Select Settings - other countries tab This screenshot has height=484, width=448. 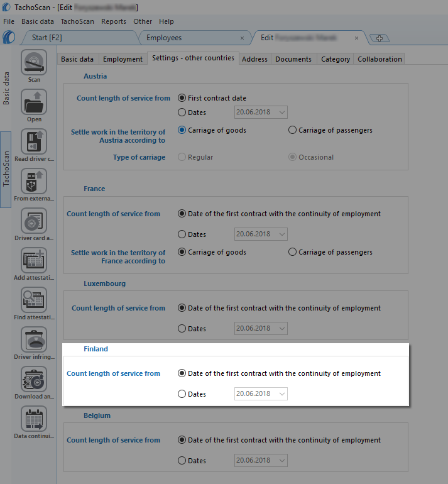pyautogui.click(x=193, y=58)
